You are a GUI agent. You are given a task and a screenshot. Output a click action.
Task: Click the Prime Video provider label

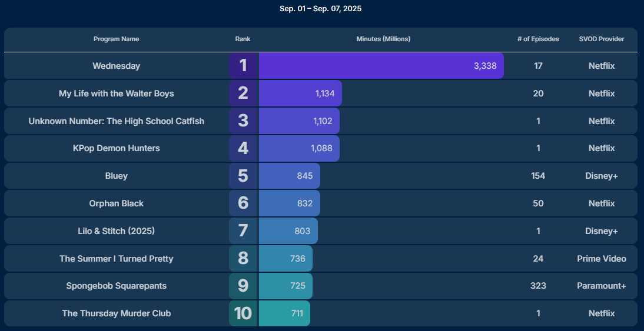point(601,259)
